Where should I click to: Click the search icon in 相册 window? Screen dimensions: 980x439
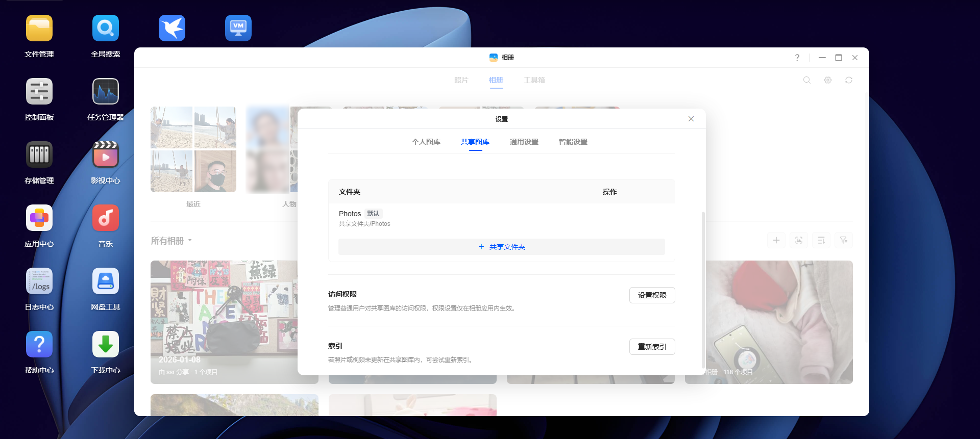[807, 80]
